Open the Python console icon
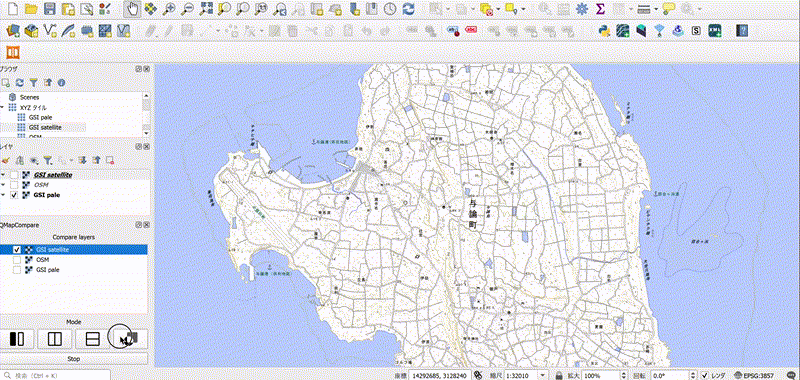800x380 pixels. (x=605, y=31)
